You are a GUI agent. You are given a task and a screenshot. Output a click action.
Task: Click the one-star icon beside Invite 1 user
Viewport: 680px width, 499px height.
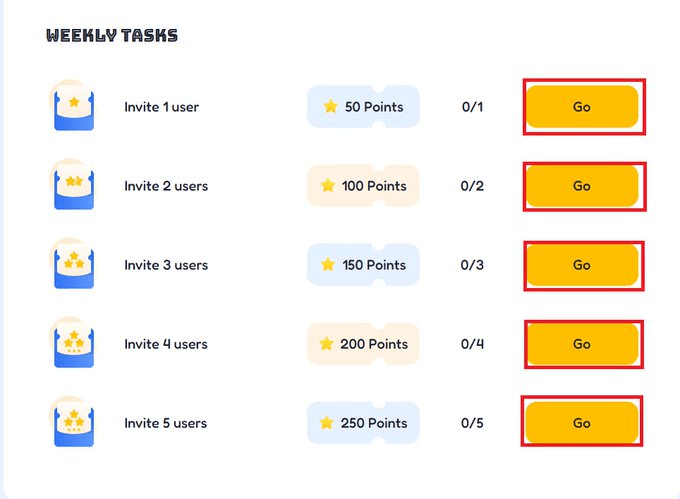click(73, 106)
